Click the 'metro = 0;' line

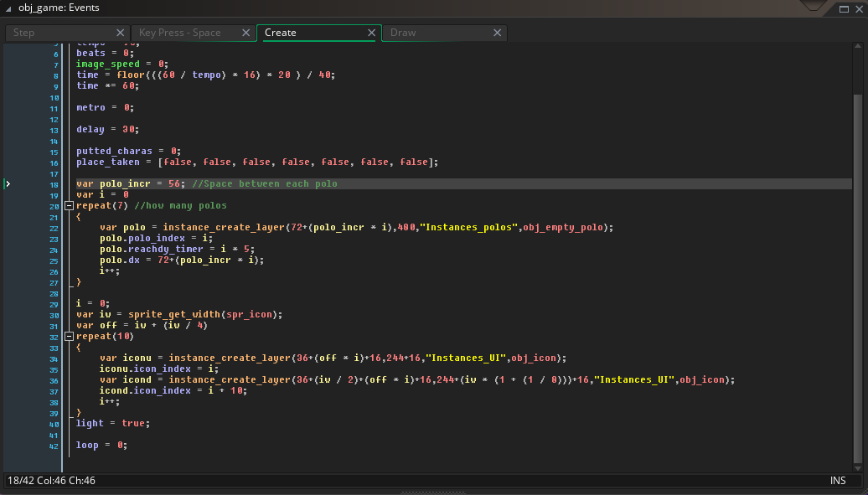coord(106,107)
